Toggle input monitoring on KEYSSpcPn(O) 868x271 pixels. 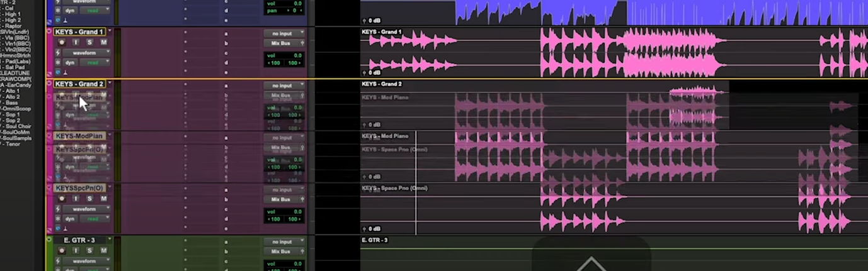[x=76, y=199]
